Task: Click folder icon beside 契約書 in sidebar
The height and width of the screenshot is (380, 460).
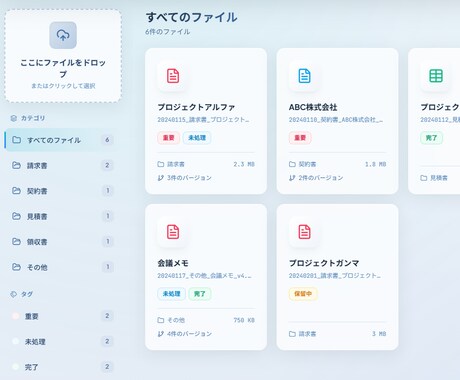Action: [x=16, y=190]
